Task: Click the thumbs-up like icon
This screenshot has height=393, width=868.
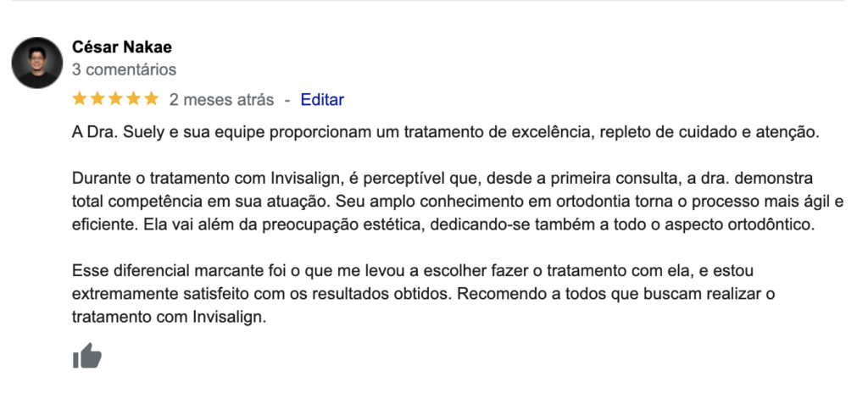Action: point(87,357)
